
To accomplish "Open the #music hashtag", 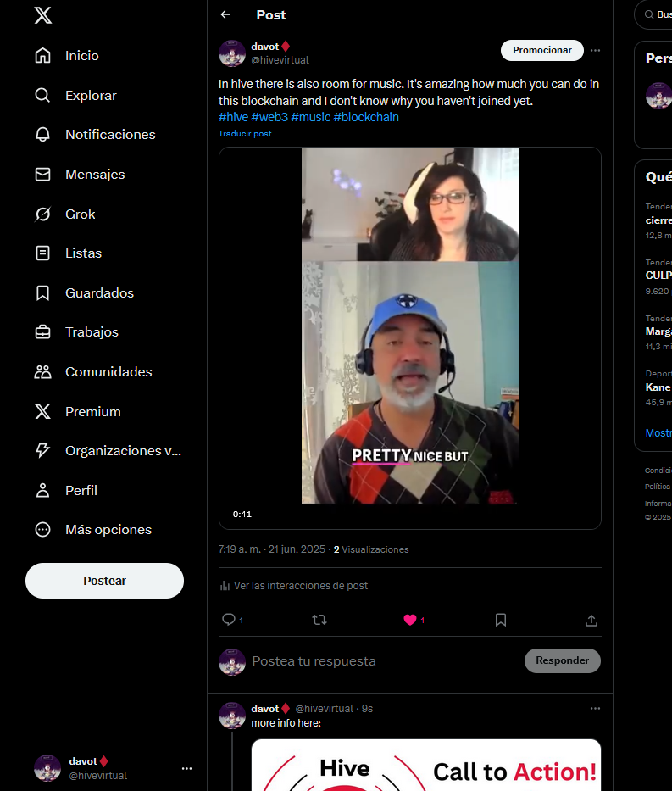I will tap(310, 117).
